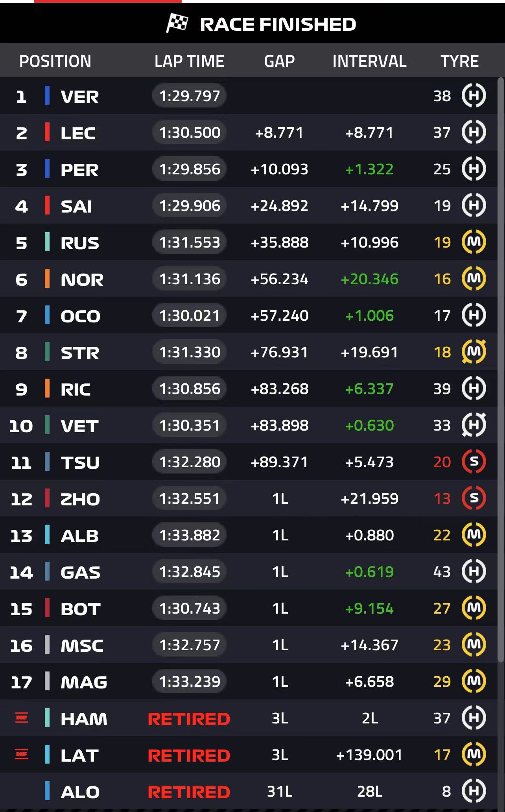The width and height of the screenshot is (505, 812).
Task: Open the ALO driver row
Action: point(249,791)
